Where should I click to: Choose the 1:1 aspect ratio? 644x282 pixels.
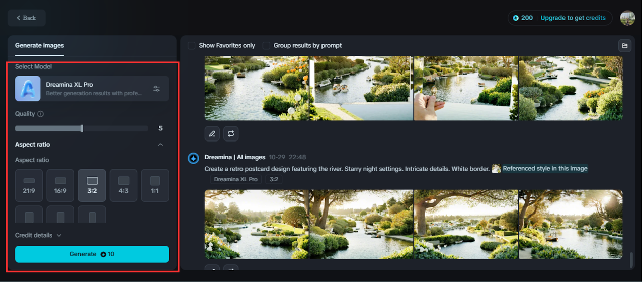[155, 185]
